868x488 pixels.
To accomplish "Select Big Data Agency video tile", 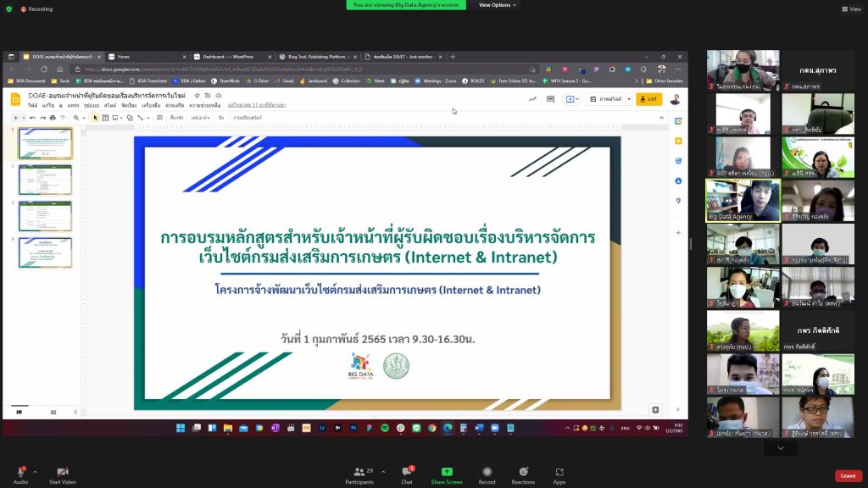I will [x=743, y=201].
